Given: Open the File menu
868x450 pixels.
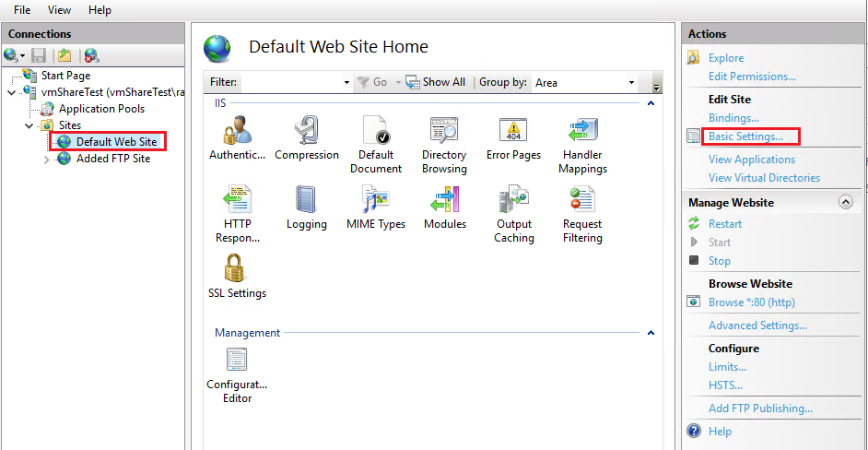Looking at the screenshot, I should (22, 10).
